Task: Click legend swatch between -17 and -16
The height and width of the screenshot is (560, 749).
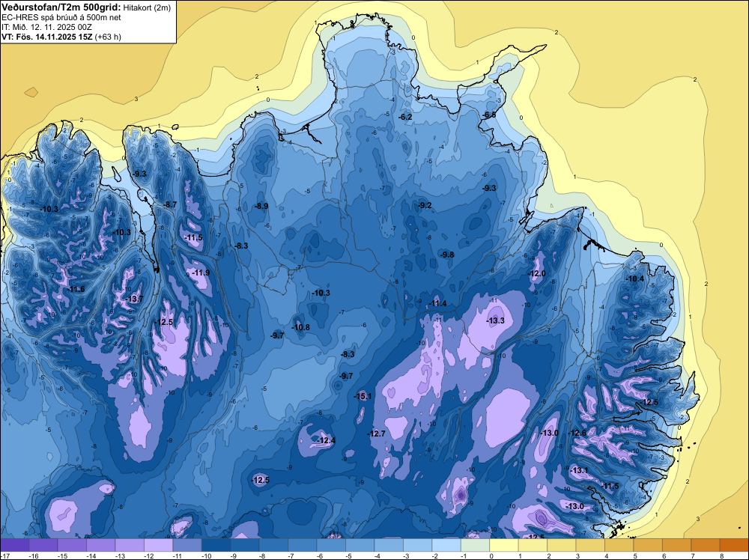Action: click(x=15, y=545)
